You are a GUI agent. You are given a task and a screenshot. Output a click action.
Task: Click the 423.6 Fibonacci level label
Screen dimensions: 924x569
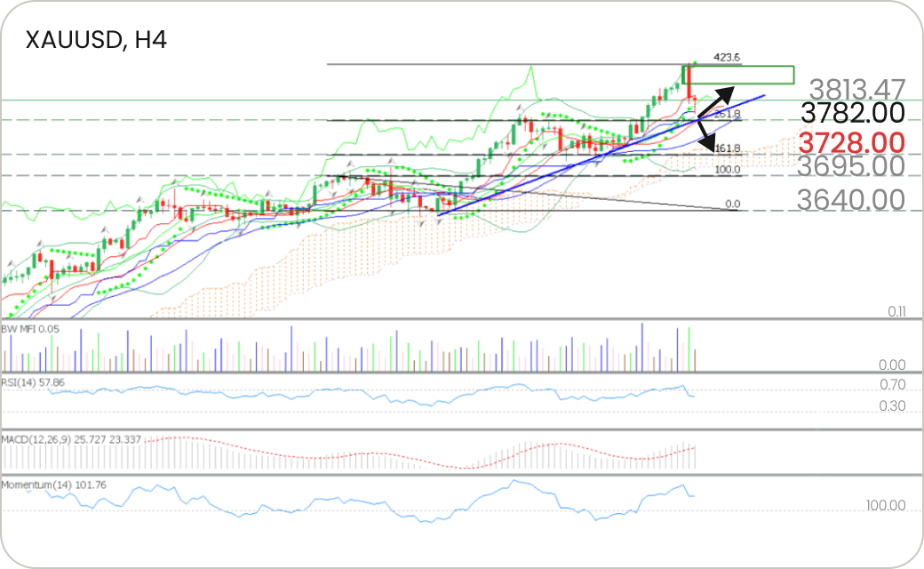coord(727,58)
